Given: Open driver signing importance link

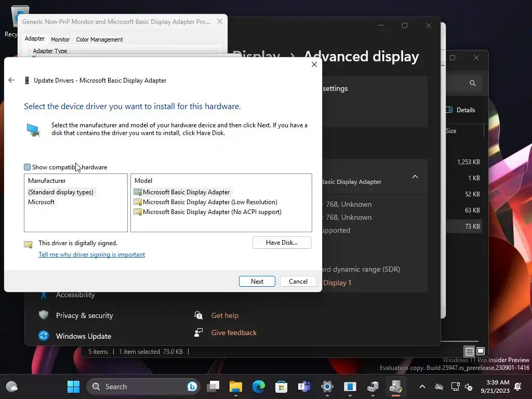Looking at the screenshot, I should click(x=91, y=255).
